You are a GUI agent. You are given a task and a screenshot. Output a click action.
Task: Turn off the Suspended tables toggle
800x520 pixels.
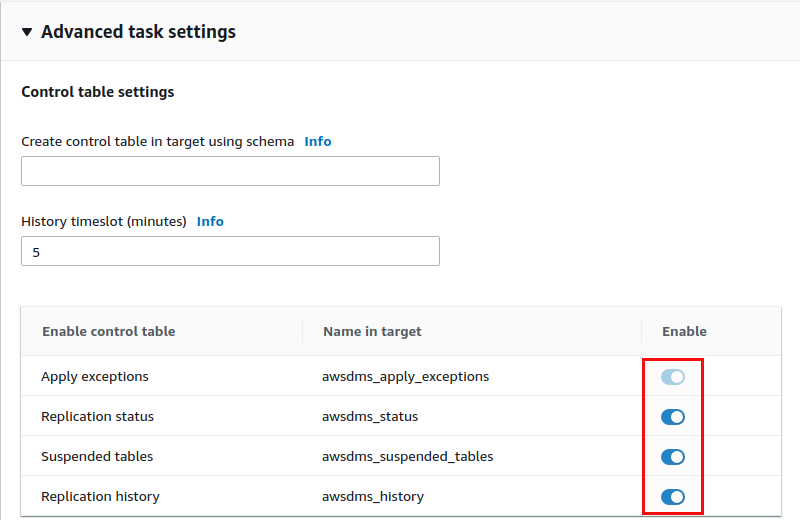click(672, 457)
